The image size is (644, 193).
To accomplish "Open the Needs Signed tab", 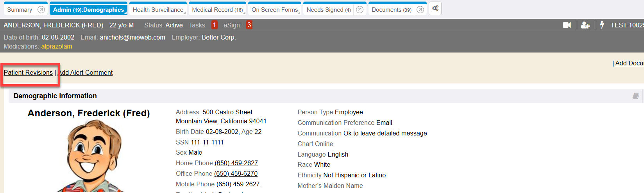I will 328,10.
